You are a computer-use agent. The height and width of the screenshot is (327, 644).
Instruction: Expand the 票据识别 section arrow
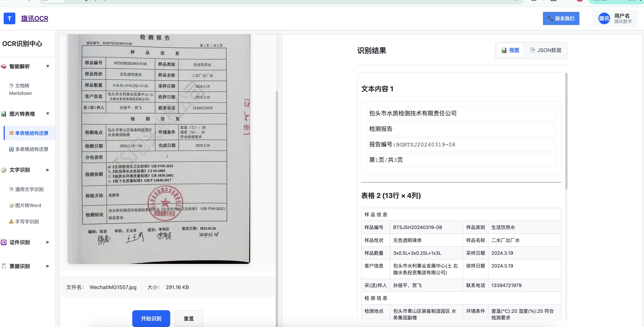(48, 266)
